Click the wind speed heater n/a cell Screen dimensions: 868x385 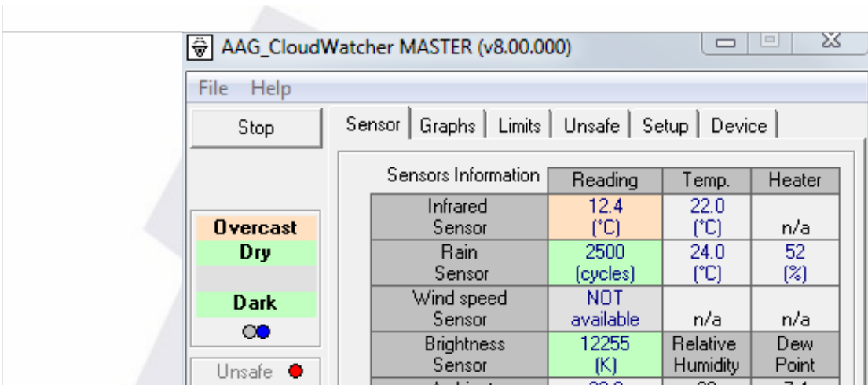pyautogui.click(x=795, y=309)
